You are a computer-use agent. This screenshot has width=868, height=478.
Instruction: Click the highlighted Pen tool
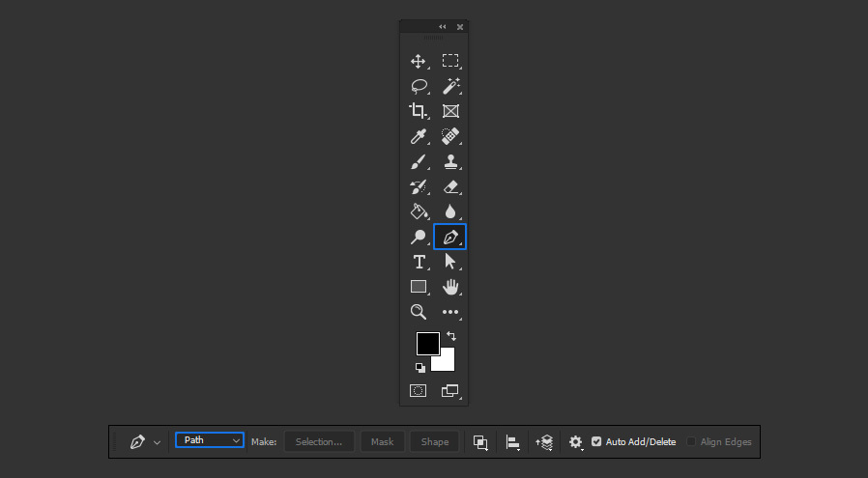click(450, 237)
